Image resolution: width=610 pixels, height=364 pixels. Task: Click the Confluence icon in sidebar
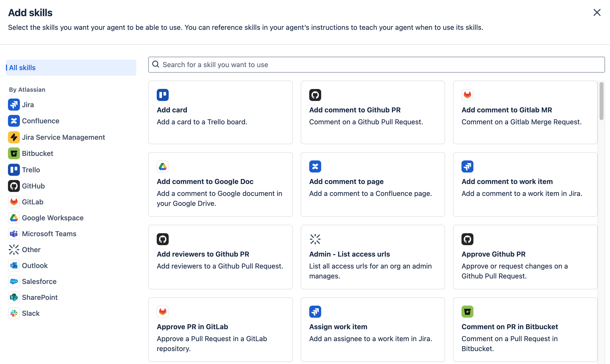[14, 121]
